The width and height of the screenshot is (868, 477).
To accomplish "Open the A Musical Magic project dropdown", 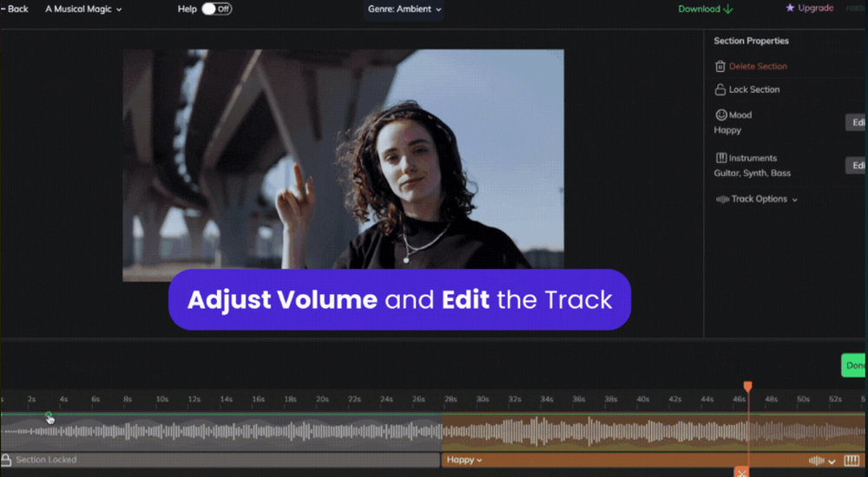I will (83, 9).
